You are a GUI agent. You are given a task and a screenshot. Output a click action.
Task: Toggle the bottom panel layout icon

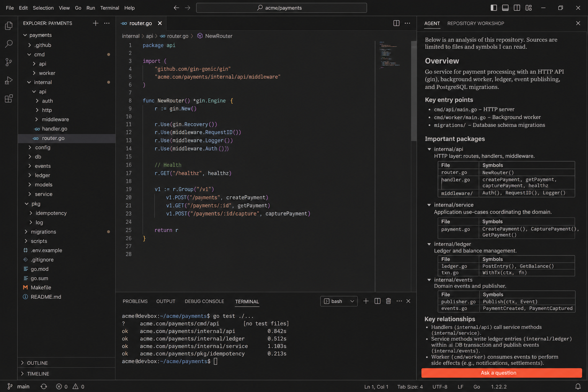505,8
